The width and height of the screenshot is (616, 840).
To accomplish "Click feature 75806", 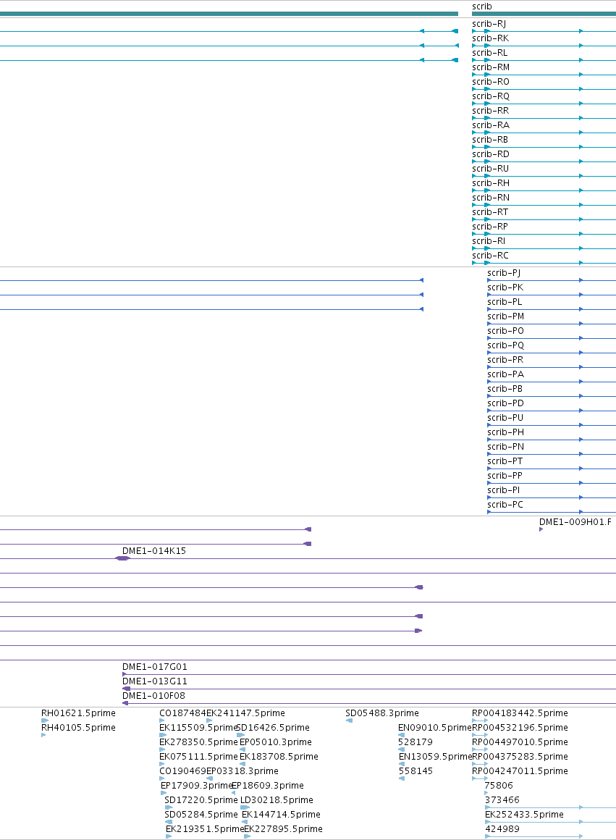I will (498, 786).
